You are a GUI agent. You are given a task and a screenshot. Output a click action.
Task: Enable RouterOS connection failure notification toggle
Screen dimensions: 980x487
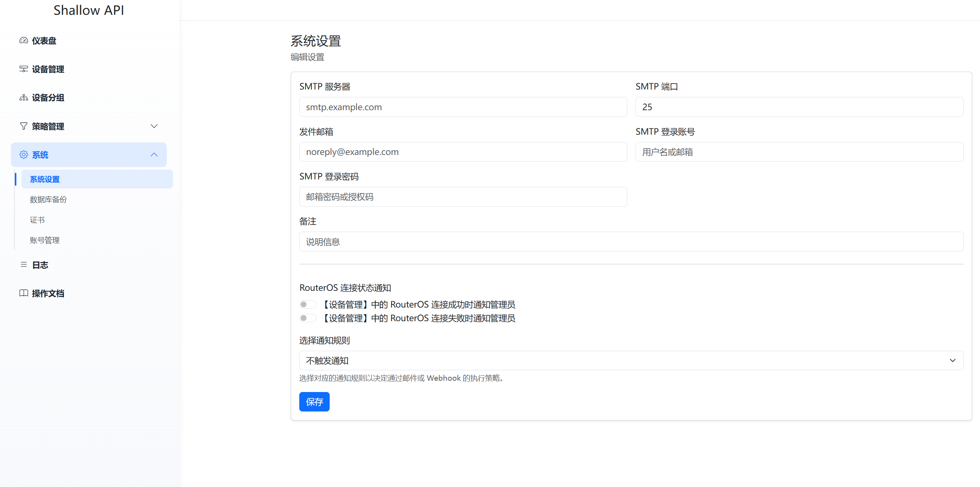[307, 318]
